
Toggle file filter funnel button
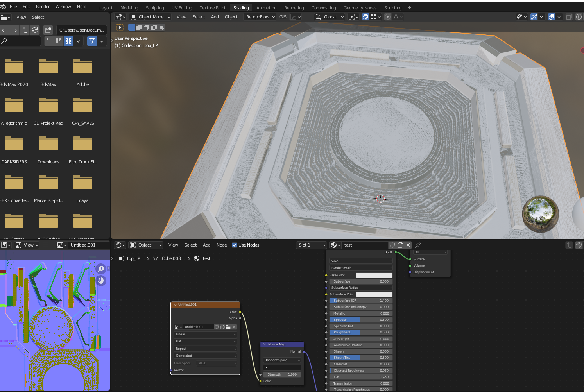click(92, 41)
